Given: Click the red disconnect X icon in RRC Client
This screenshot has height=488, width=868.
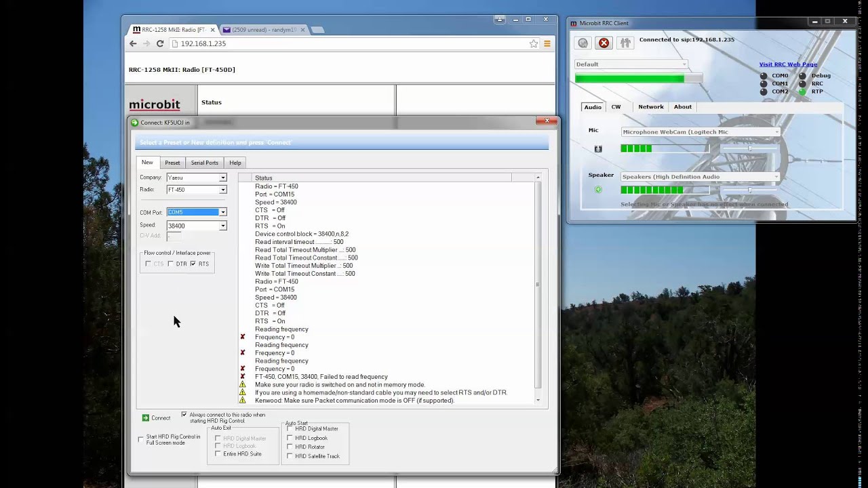Looking at the screenshot, I should [x=604, y=43].
